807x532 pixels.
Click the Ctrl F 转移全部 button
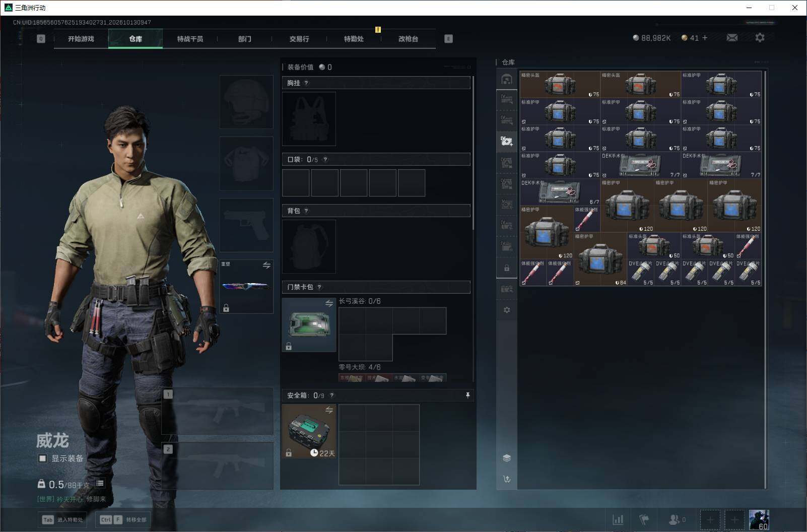(123, 520)
